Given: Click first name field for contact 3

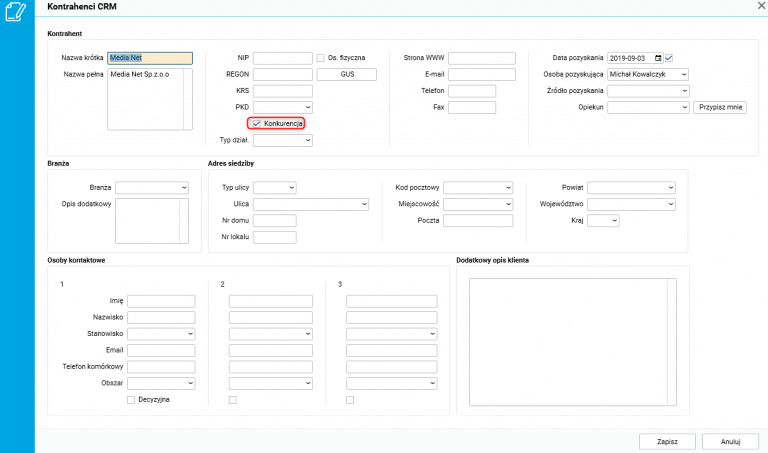Looking at the screenshot, I should point(391,301).
